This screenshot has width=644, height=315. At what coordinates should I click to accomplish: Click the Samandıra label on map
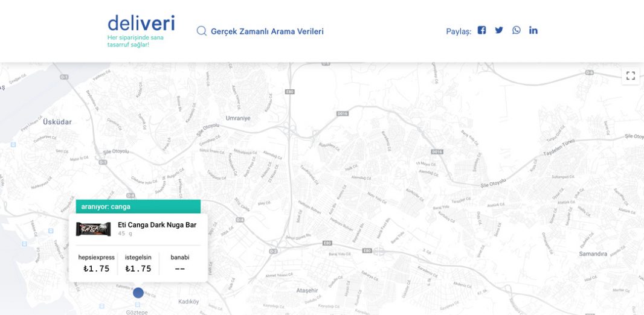[x=593, y=254]
